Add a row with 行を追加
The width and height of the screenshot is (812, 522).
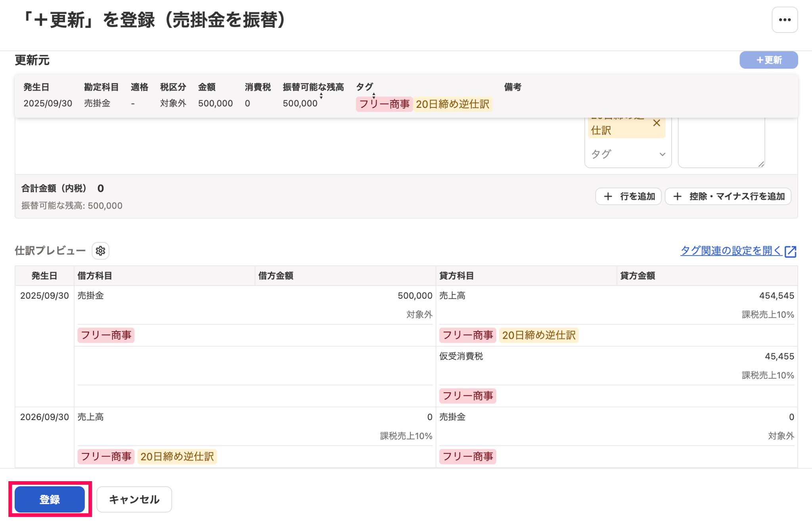(628, 196)
